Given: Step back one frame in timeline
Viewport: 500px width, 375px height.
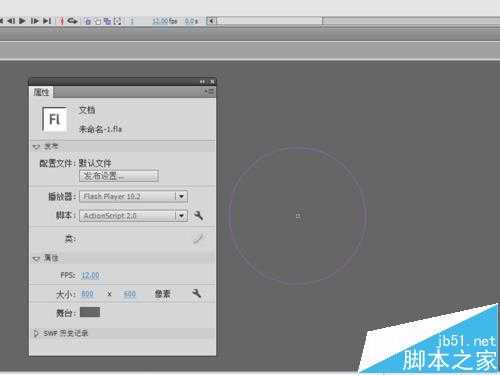Looking at the screenshot, I should (11, 21).
